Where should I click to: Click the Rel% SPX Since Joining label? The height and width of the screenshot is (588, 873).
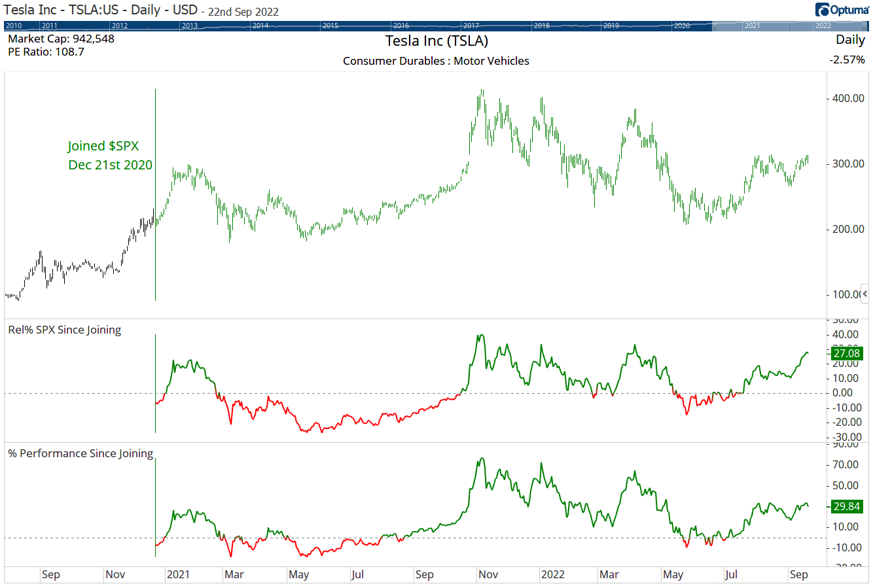65,330
